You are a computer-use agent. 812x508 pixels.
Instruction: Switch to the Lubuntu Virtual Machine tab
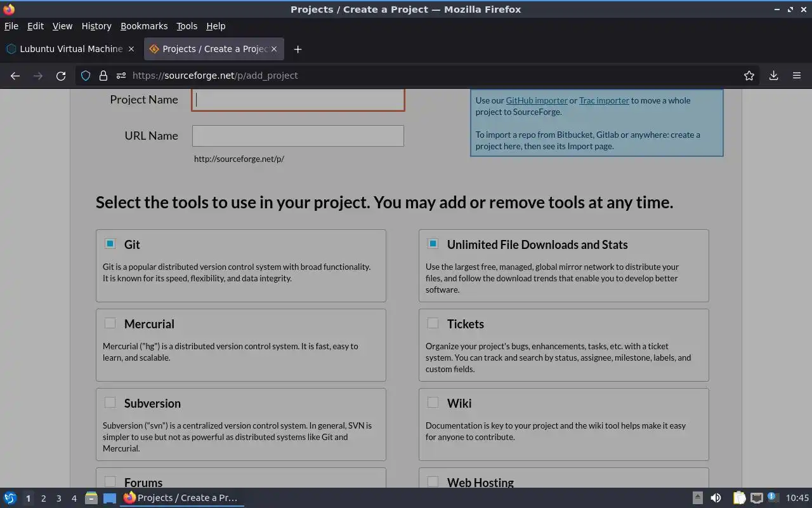coord(70,49)
